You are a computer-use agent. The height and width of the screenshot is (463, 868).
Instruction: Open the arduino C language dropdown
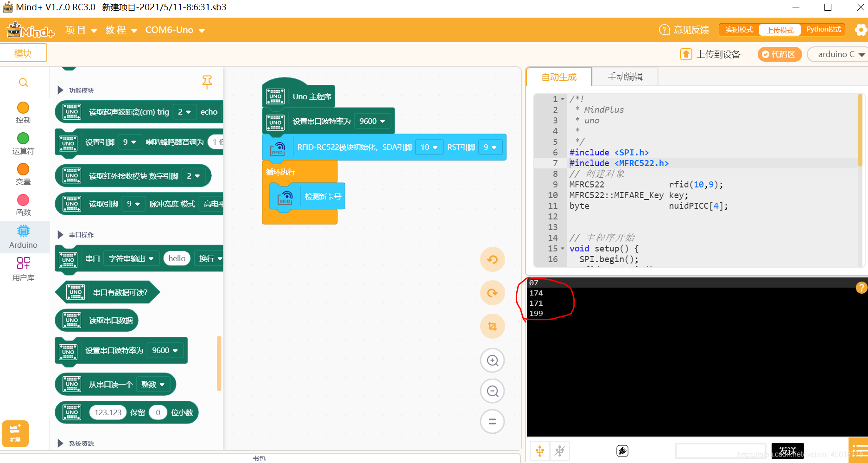click(x=838, y=54)
